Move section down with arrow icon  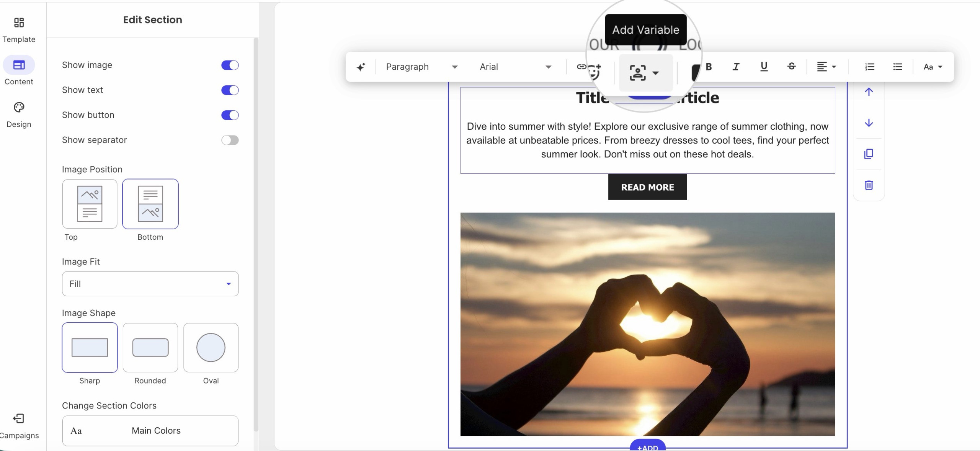[x=869, y=123]
